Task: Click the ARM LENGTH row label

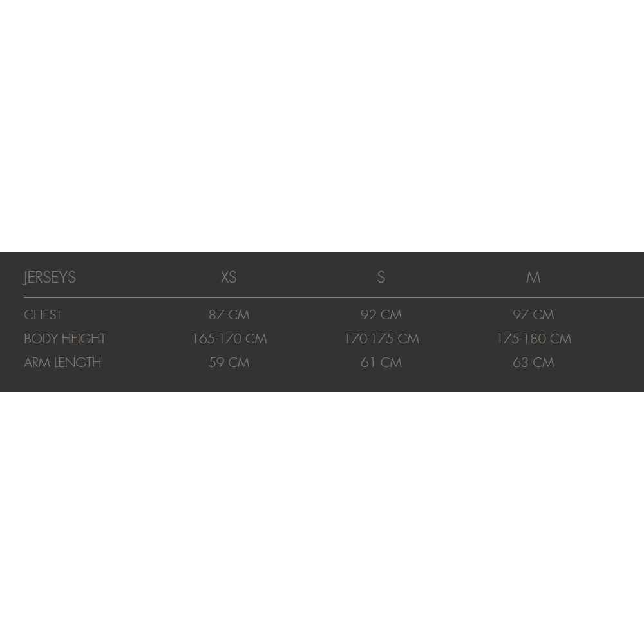Action: 62,362
